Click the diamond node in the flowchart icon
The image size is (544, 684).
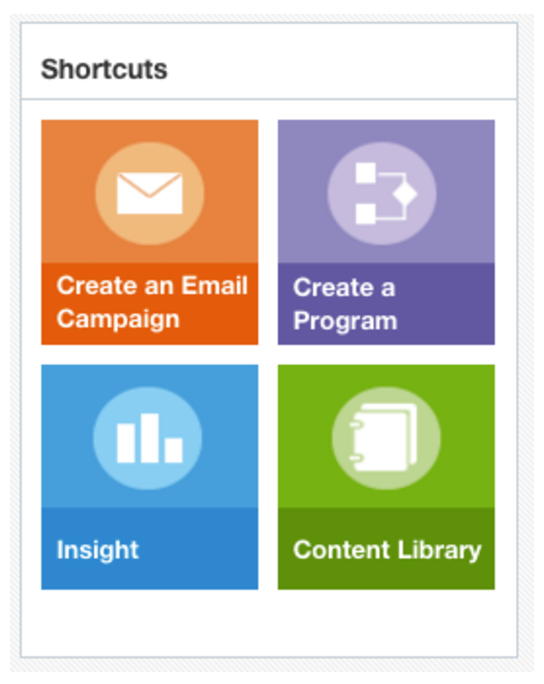point(405,193)
